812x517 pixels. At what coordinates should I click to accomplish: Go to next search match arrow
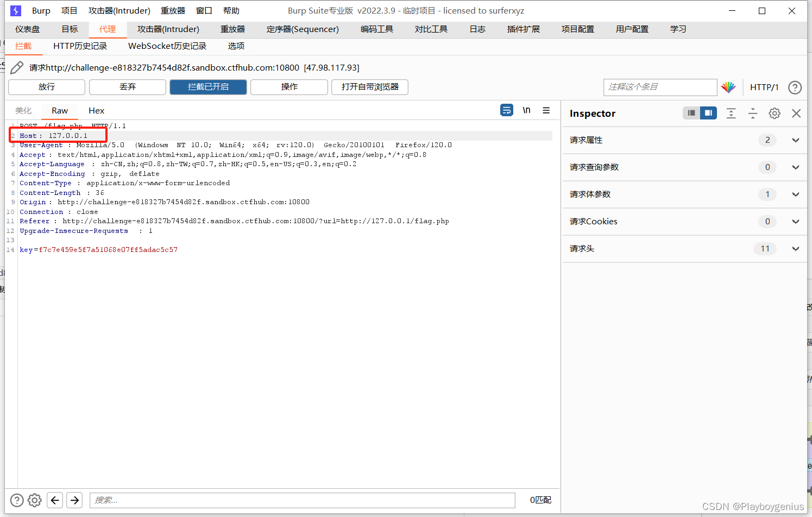coord(74,500)
